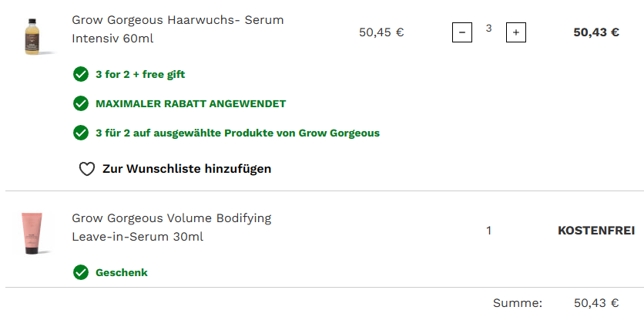The height and width of the screenshot is (317, 644).
Task: Click the checkmark beside MAXIMALER RABATT ANGEWENDET
Action: pyautogui.click(x=81, y=103)
